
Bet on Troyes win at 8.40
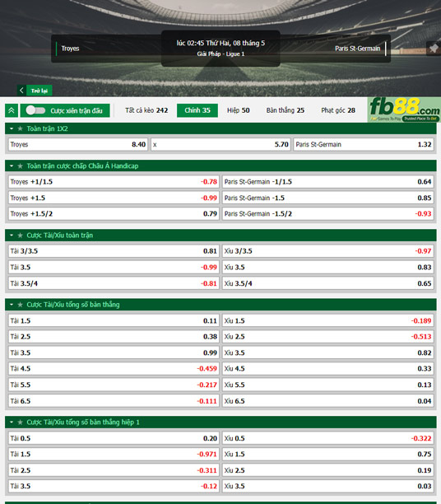point(78,144)
